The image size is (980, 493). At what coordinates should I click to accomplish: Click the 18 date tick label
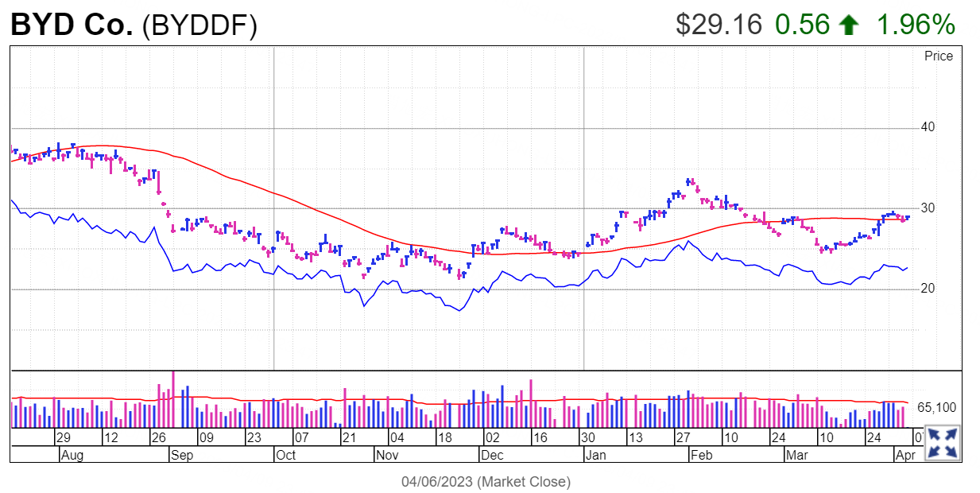pyautogui.click(x=444, y=437)
